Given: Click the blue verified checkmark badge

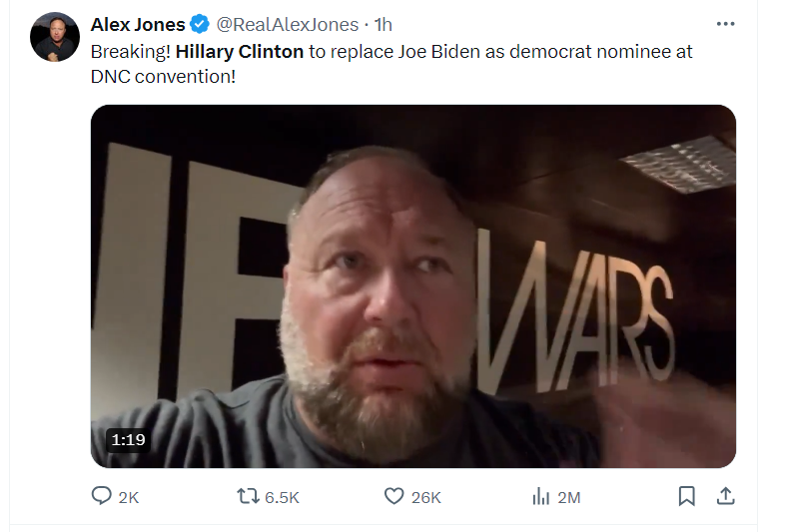Looking at the screenshot, I should click(x=200, y=24).
